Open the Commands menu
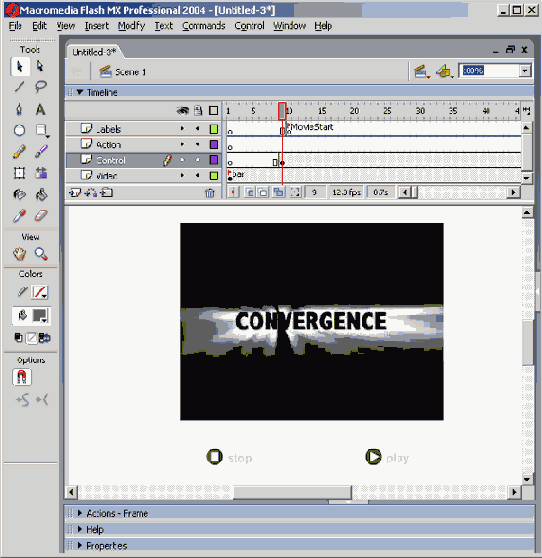The height and width of the screenshot is (558, 542). [x=204, y=26]
